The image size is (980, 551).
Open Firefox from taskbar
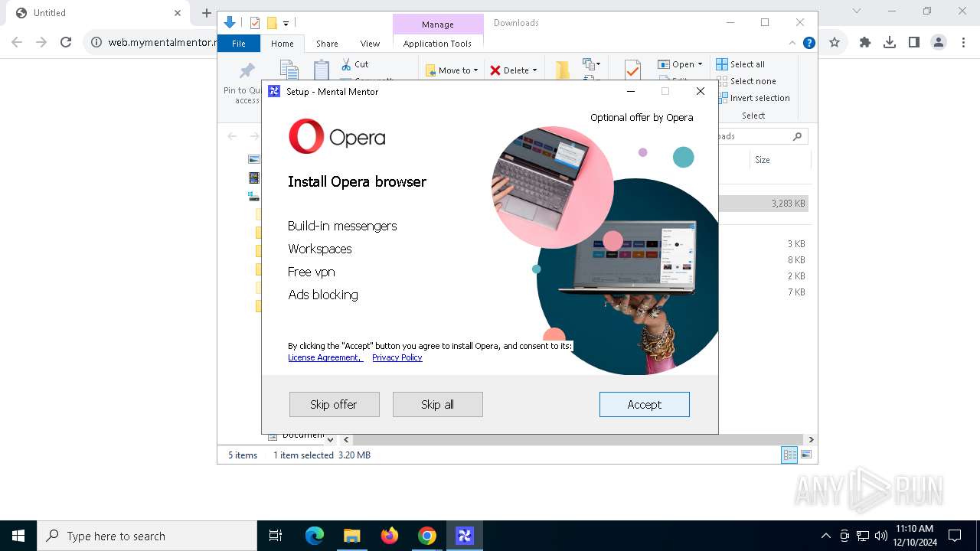point(390,536)
